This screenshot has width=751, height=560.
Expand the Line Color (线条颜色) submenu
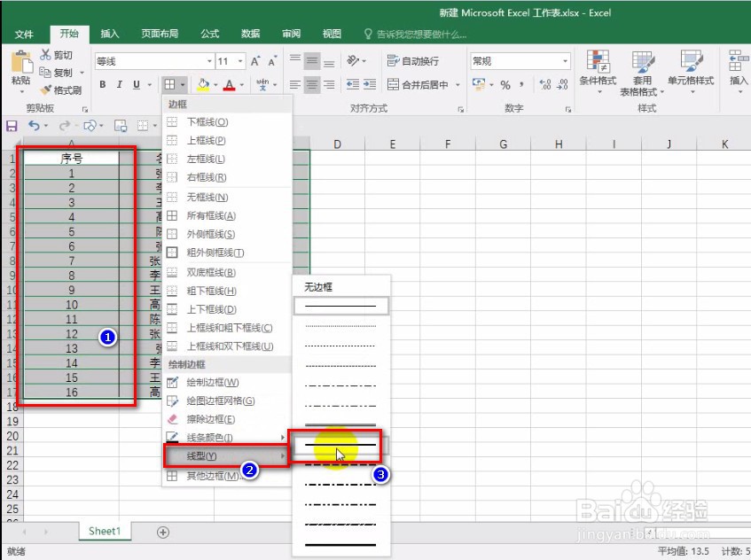click(210, 437)
